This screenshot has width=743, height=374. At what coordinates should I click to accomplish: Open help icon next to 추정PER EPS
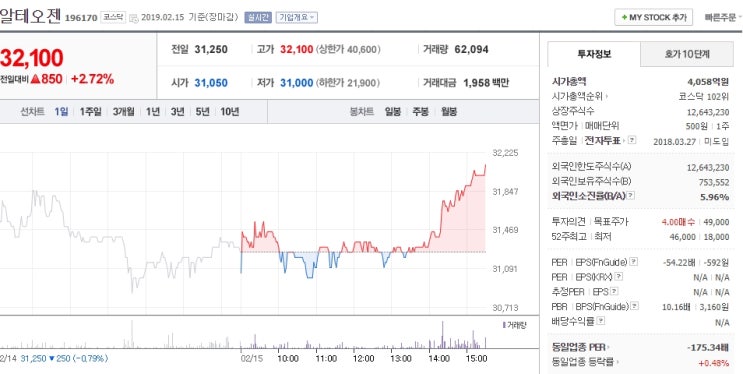(615, 292)
